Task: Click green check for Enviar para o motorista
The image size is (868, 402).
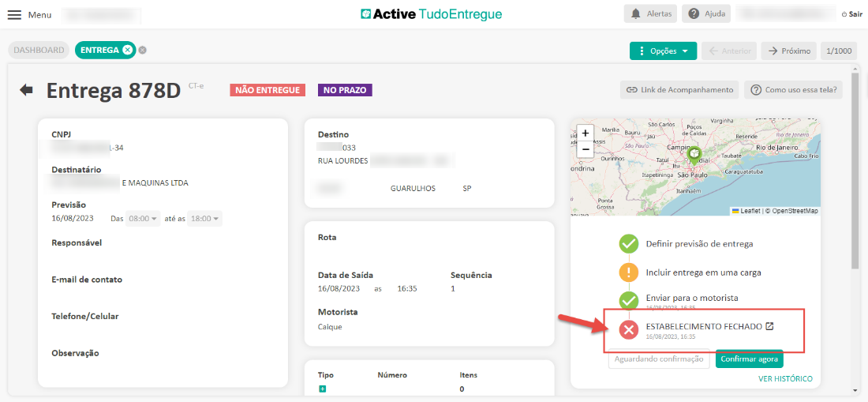Action: pyautogui.click(x=629, y=301)
